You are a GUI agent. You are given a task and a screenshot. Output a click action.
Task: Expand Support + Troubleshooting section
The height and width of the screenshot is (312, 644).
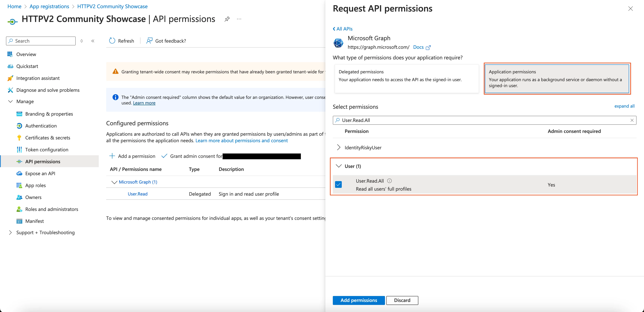10,233
